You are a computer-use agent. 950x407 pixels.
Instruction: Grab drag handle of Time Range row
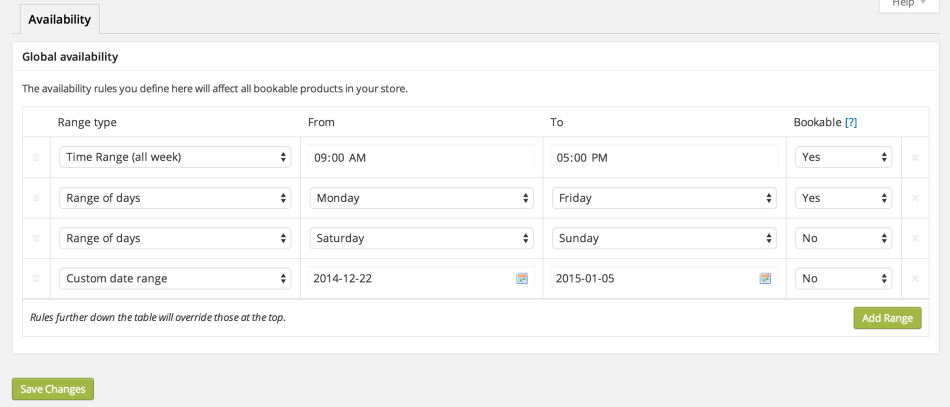pyautogui.click(x=36, y=158)
